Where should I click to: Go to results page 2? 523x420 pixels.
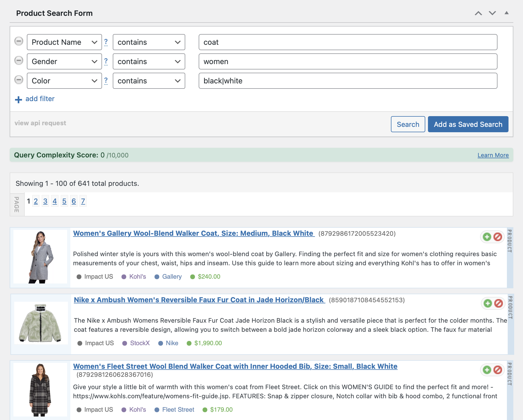coord(36,201)
